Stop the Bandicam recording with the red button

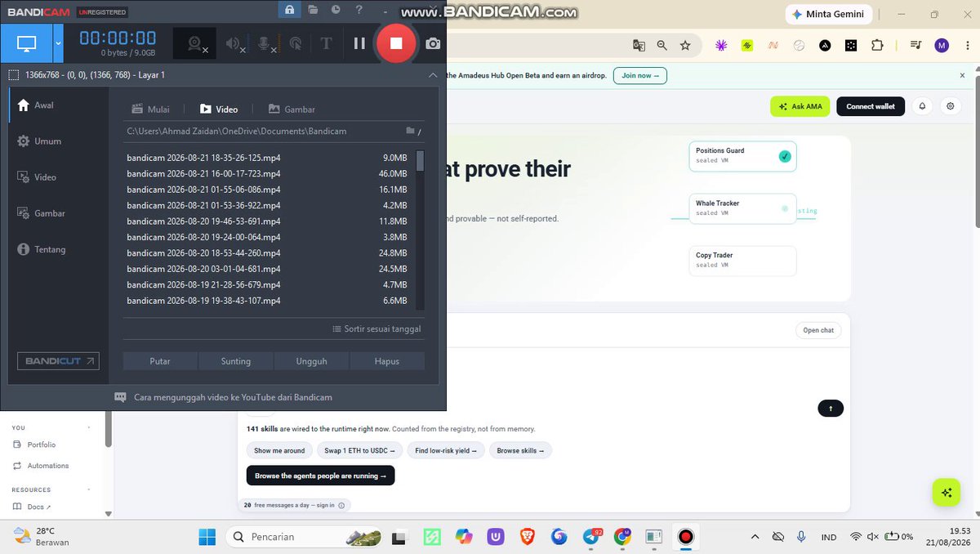point(396,43)
